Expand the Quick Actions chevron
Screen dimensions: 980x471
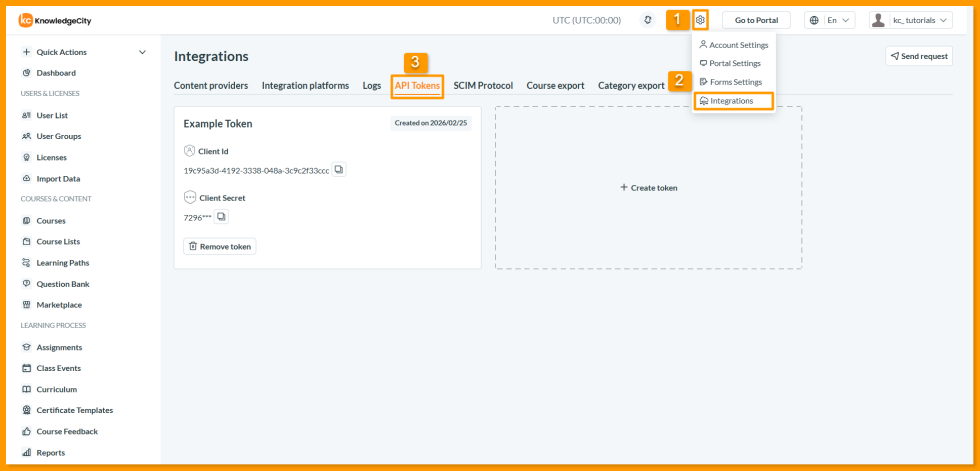[x=142, y=52]
